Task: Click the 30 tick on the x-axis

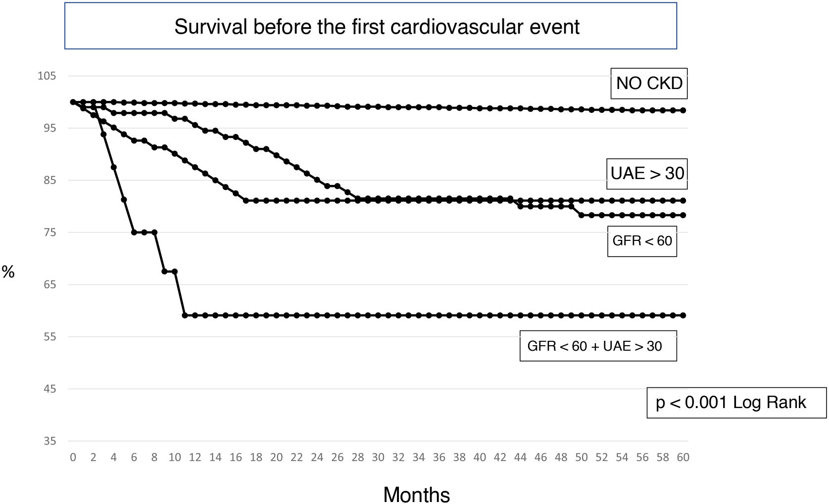Action: point(378,458)
